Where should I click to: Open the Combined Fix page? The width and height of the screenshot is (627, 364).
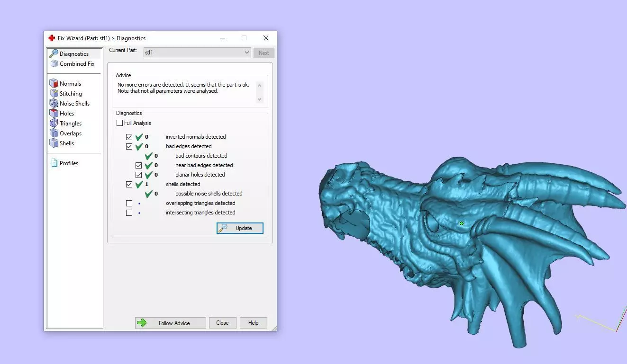pyautogui.click(x=77, y=63)
